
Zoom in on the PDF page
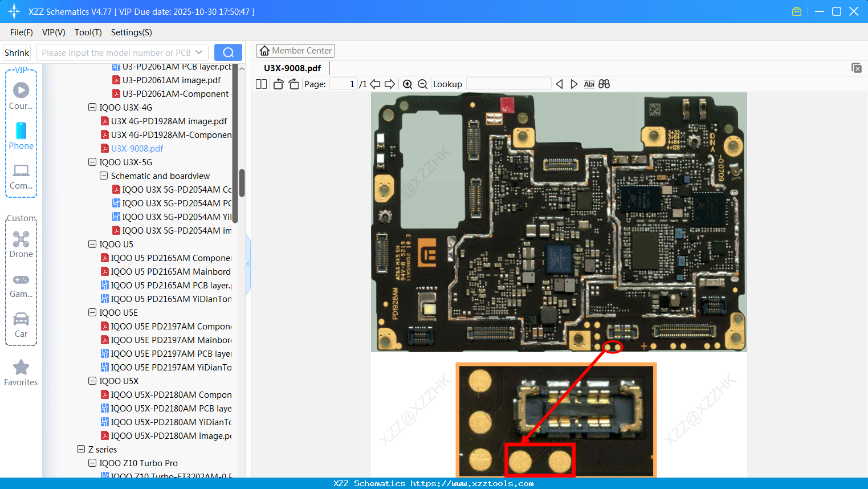pyautogui.click(x=407, y=84)
